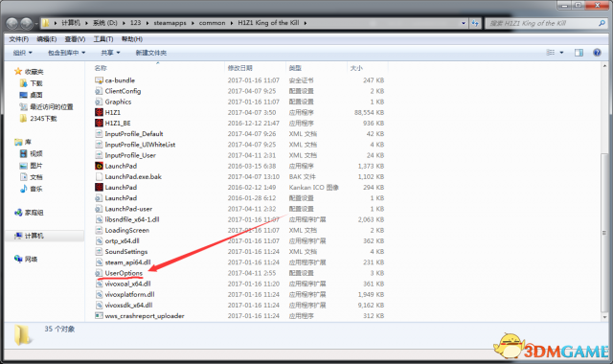Screen dimensions: 613x364
Task: Click scrollbar down arrow in file list
Action: [604, 317]
